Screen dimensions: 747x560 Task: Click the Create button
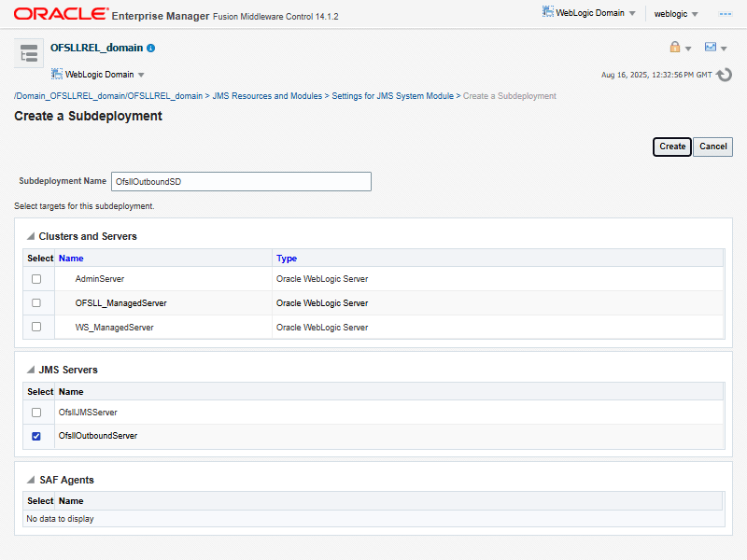coord(672,147)
